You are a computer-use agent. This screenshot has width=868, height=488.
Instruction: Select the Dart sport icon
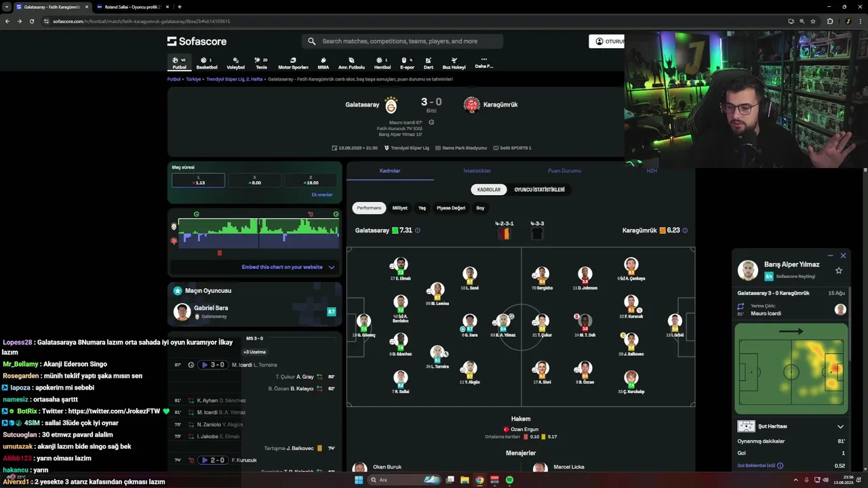pos(428,63)
